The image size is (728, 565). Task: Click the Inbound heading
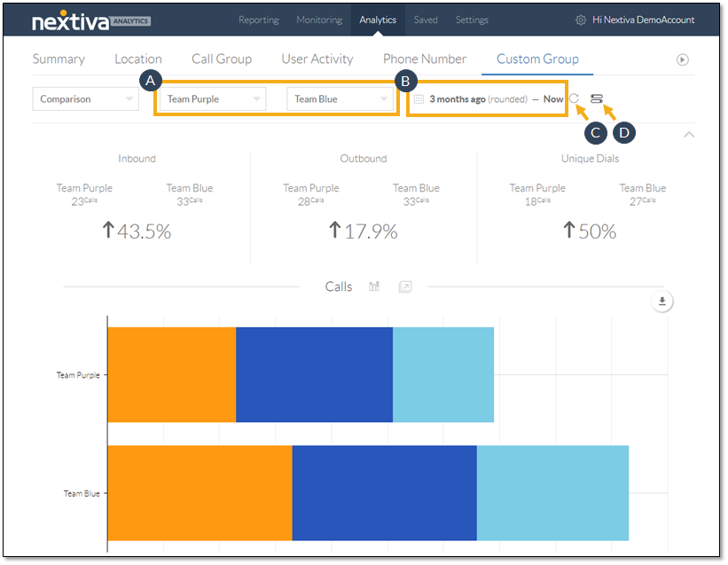pyautogui.click(x=137, y=159)
